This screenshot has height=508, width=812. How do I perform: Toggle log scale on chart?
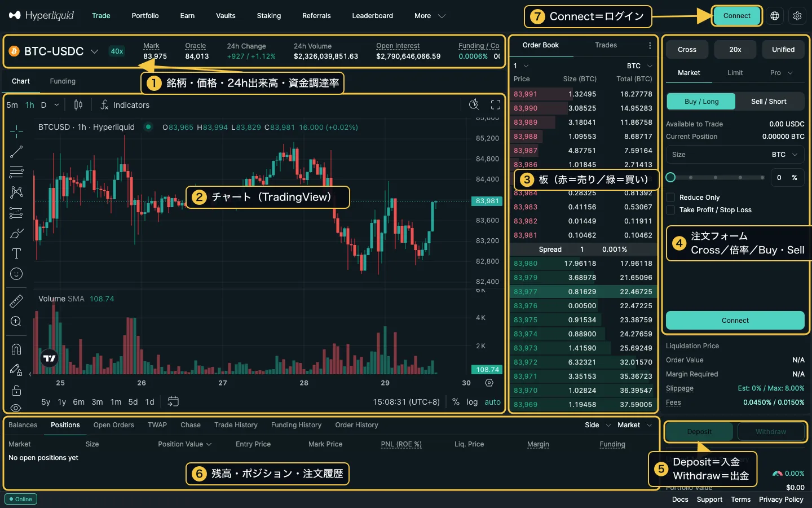point(472,402)
